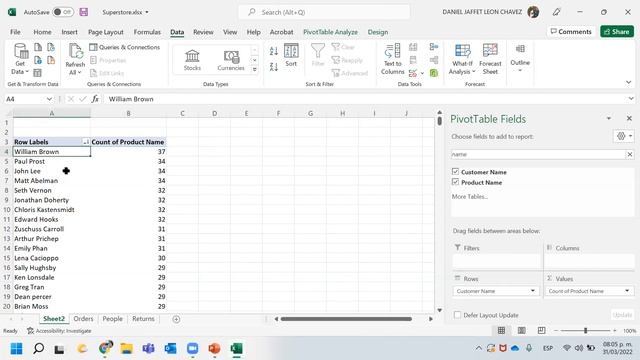This screenshot has width=640, height=360.
Task: Switch to the Returns sheet
Action: (143, 319)
